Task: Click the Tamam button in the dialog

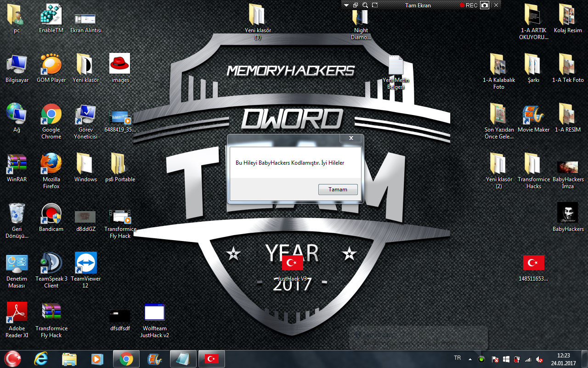Action: (x=338, y=189)
